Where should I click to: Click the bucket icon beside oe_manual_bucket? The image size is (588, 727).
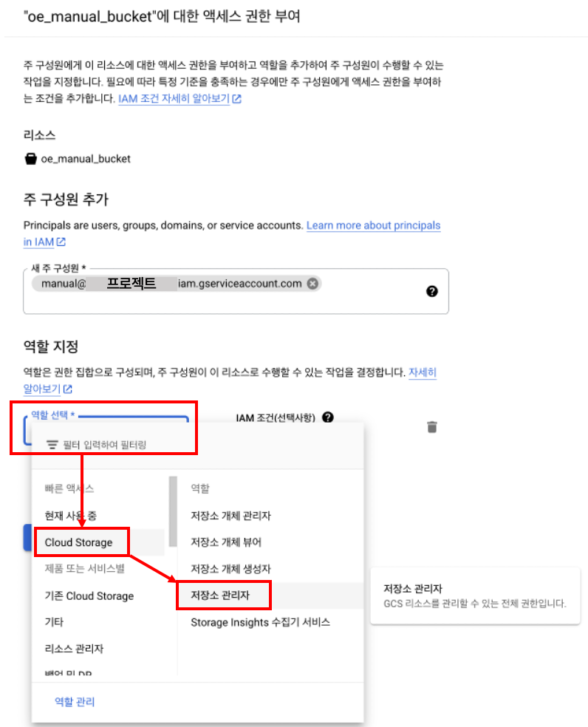click(x=30, y=159)
